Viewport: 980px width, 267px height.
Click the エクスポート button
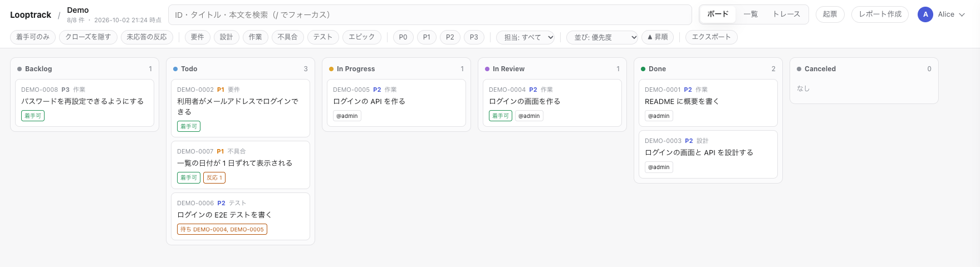point(711,37)
